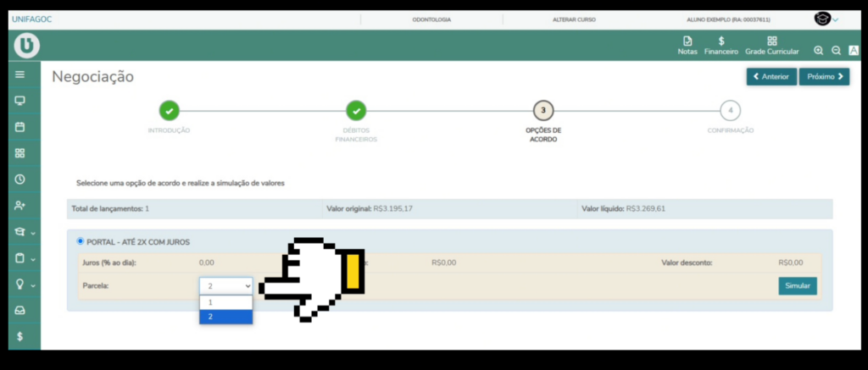The image size is (868, 370).
Task: Toggle the high contrast 'A' icon
Action: [x=854, y=51]
